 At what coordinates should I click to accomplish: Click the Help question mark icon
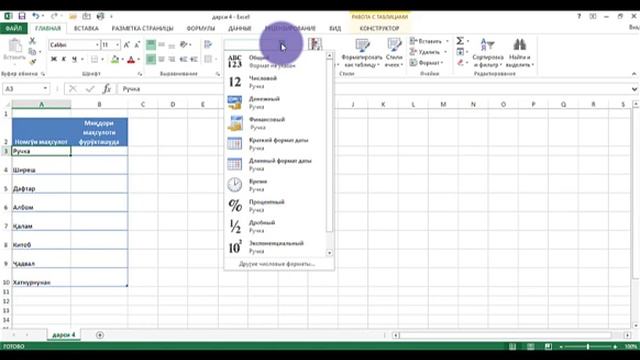[579, 16]
